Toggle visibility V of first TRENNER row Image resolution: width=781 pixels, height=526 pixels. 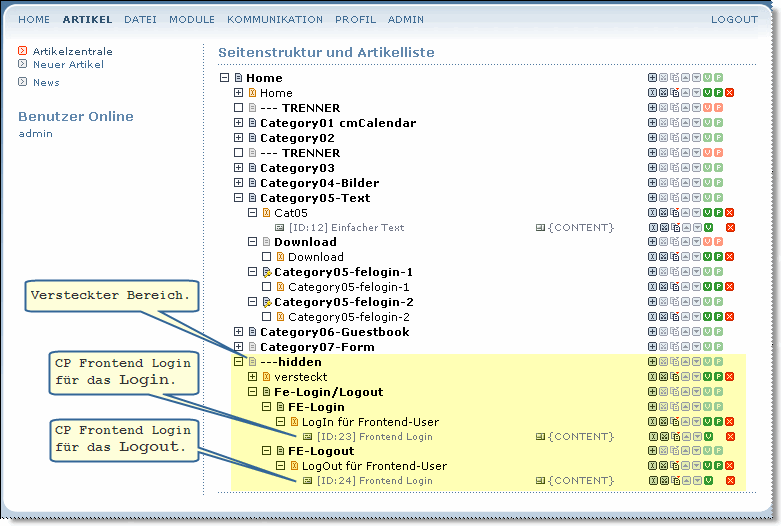click(708, 108)
